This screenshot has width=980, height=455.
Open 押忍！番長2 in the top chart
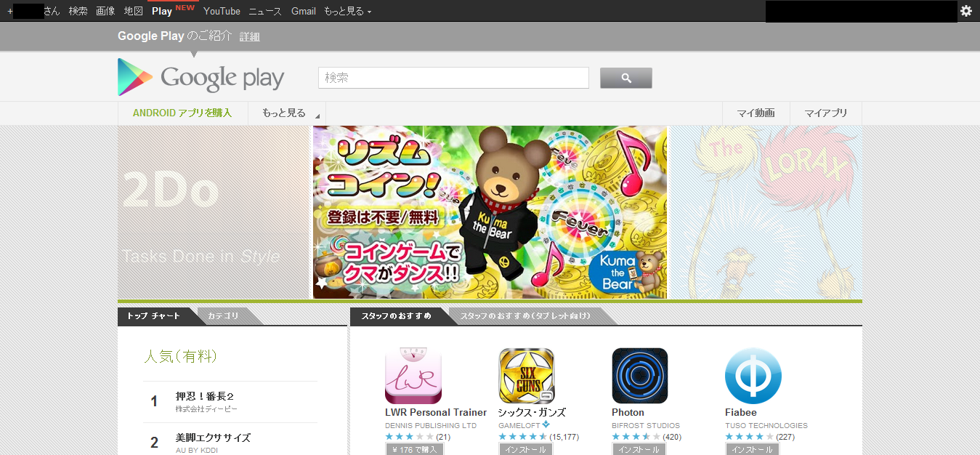pyautogui.click(x=205, y=396)
